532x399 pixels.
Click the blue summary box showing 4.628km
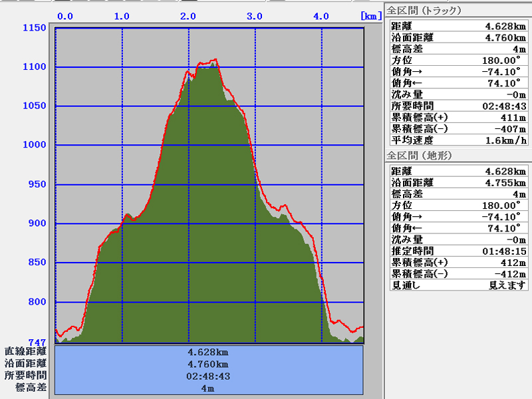tap(209, 352)
